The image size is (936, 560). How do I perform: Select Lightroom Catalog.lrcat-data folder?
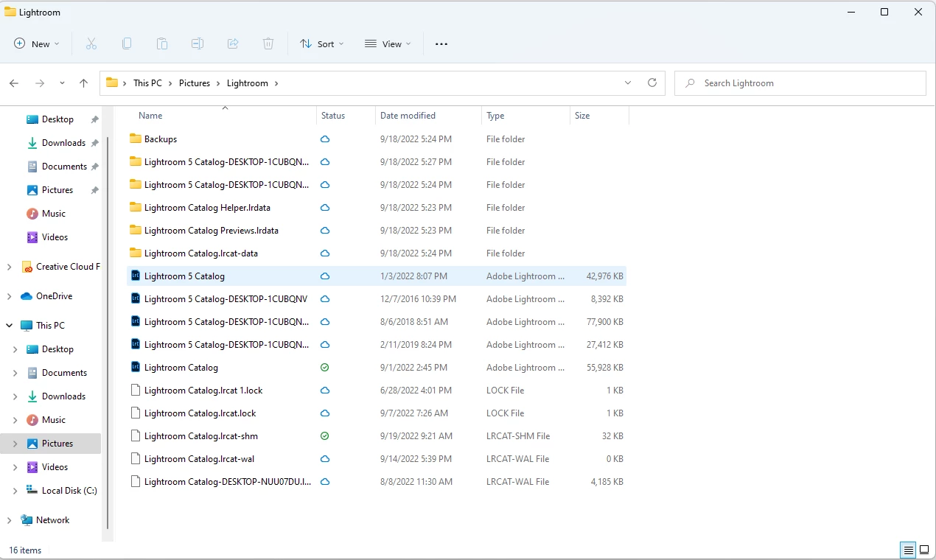pyautogui.click(x=377, y=253)
